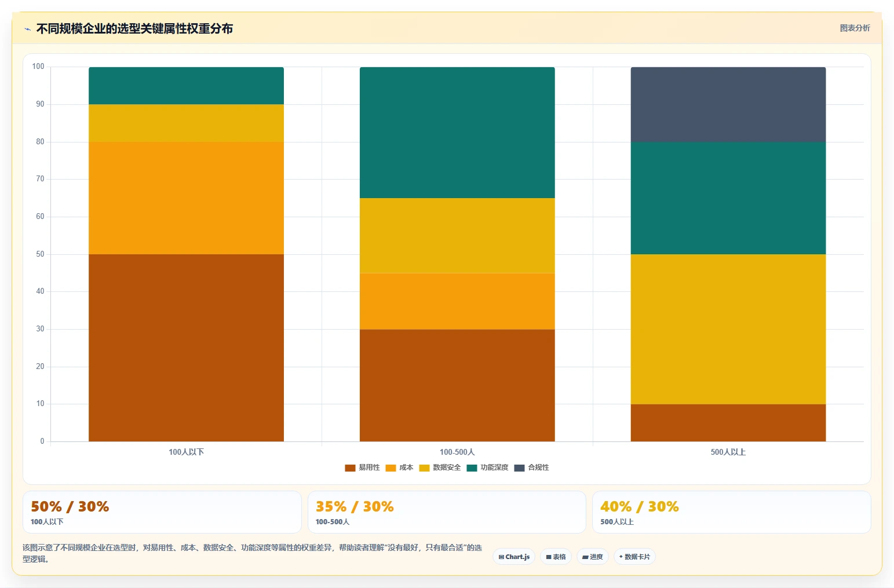Click the 35% / 30% stat card
This screenshot has width=894, height=588.
[x=447, y=512]
